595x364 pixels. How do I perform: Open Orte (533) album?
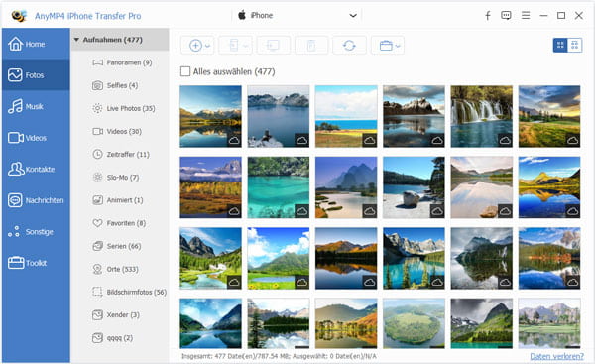click(115, 269)
